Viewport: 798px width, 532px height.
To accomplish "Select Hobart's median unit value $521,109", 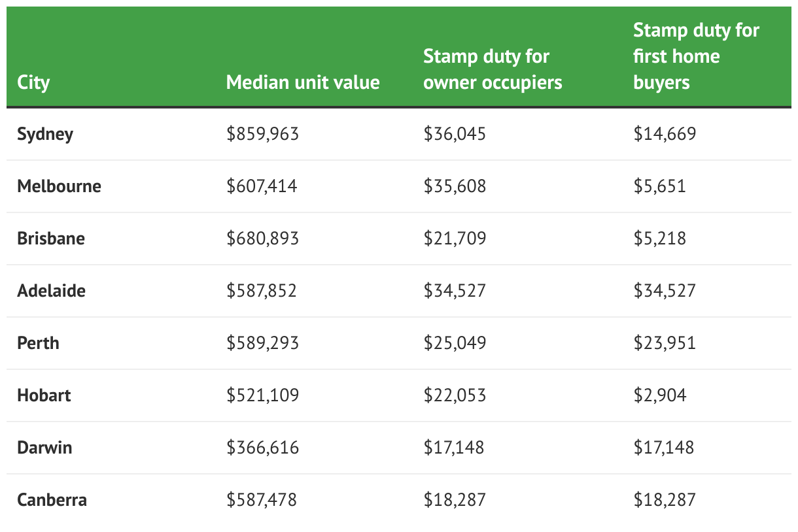I will 262,395.
